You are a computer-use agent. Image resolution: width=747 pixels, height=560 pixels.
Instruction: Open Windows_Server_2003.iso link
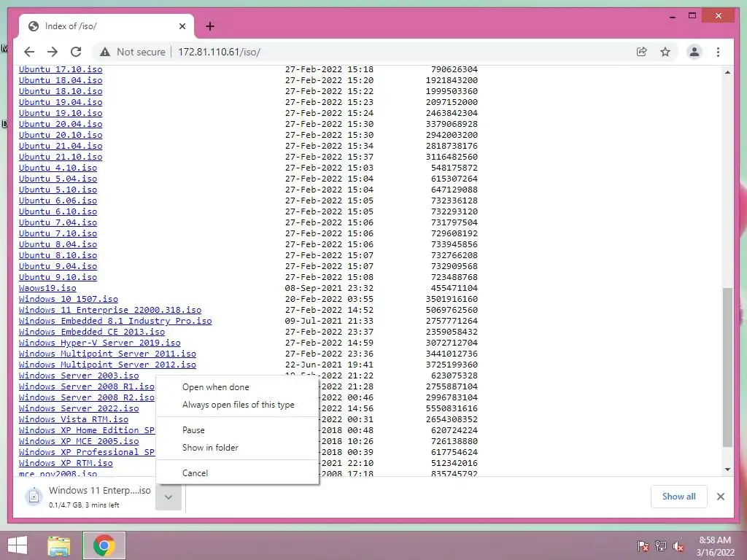79,376
